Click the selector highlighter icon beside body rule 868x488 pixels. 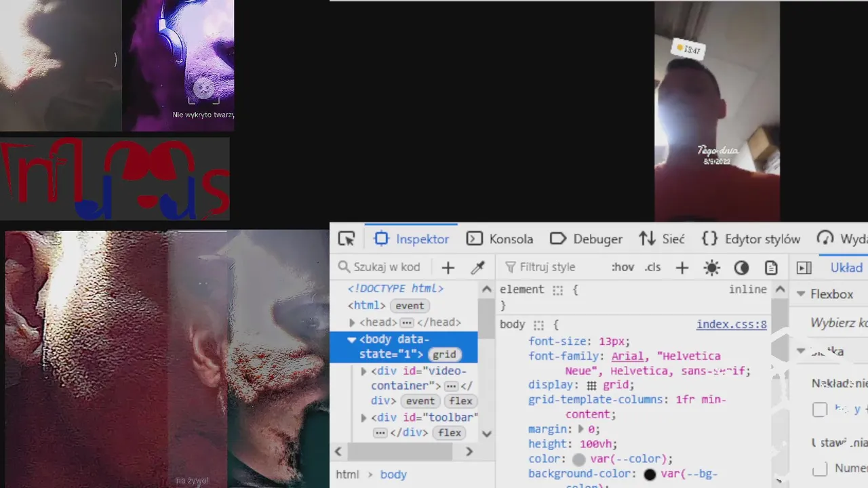538,325
